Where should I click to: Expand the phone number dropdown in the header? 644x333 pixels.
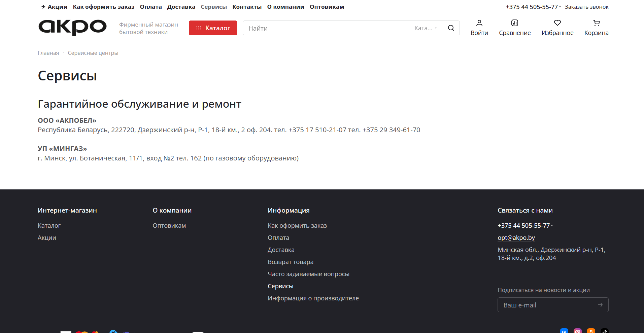pos(560,7)
